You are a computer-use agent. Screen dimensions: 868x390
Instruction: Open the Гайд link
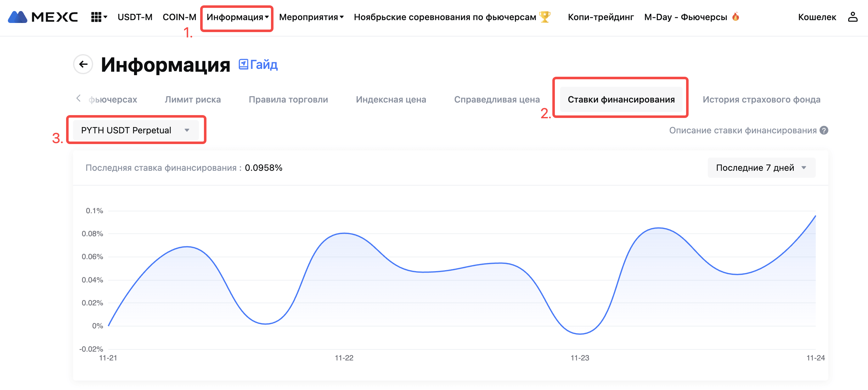(258, 64)
